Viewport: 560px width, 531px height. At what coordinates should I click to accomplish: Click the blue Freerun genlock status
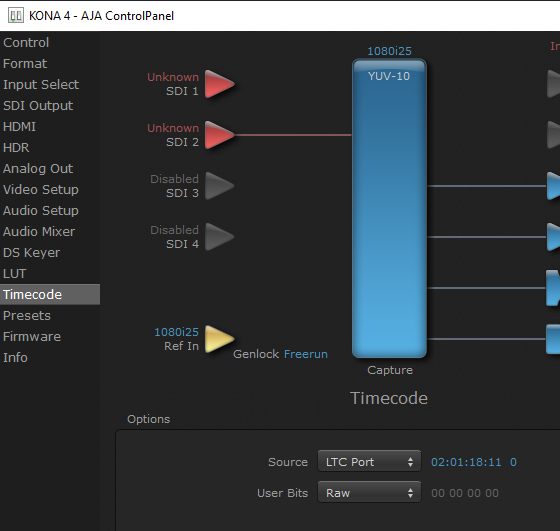[306, 354]
